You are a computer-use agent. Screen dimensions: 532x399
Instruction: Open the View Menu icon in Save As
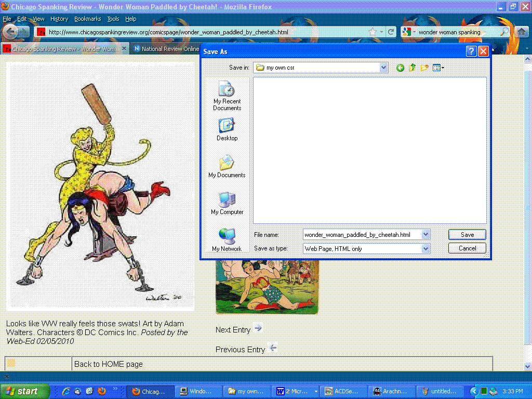tap(438, 68)
